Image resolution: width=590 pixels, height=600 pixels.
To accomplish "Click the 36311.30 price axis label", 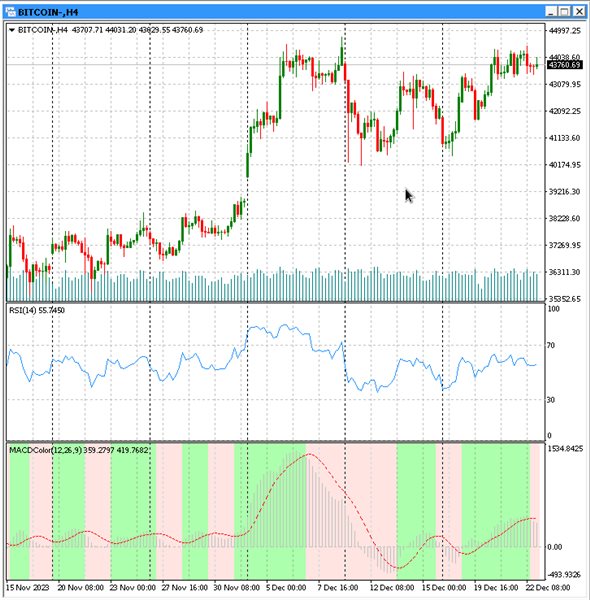I will click(565, 272).
